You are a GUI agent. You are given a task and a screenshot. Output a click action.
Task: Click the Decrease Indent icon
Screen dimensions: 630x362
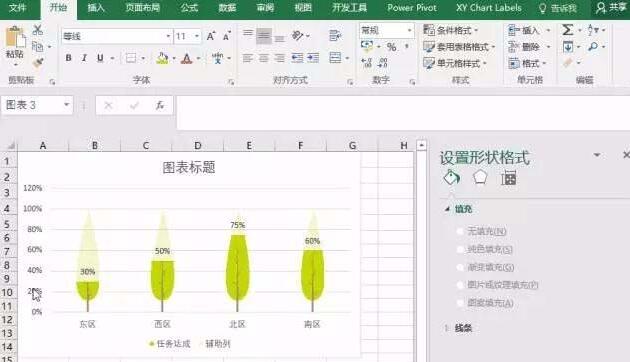coord(297,58)
